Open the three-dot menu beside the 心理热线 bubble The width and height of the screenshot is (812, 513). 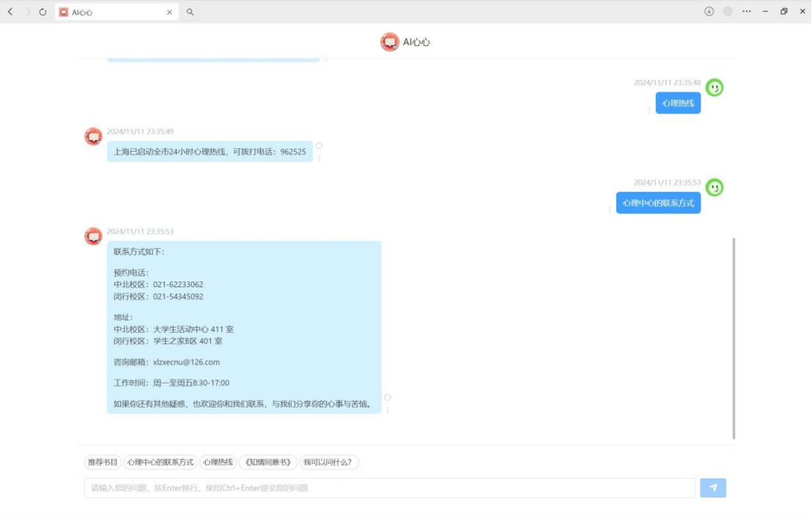[649, 110]
